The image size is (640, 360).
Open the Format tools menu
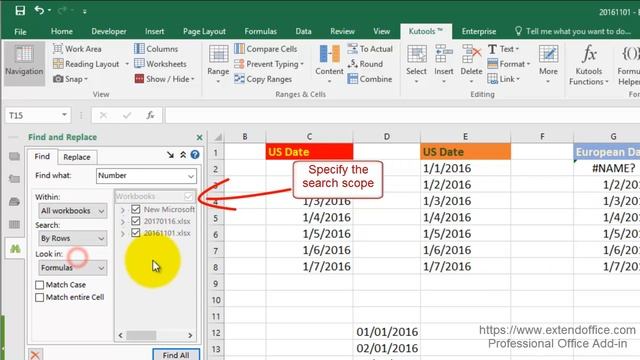509,64
